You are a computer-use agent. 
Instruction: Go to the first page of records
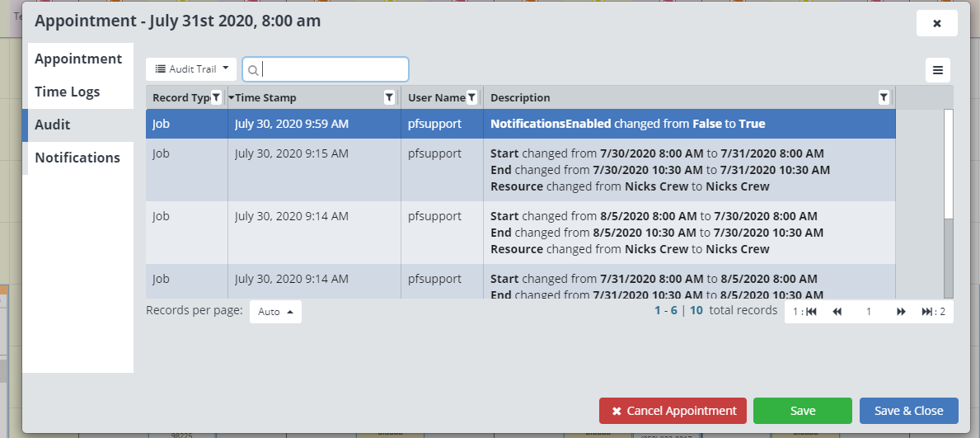point(811,312)
